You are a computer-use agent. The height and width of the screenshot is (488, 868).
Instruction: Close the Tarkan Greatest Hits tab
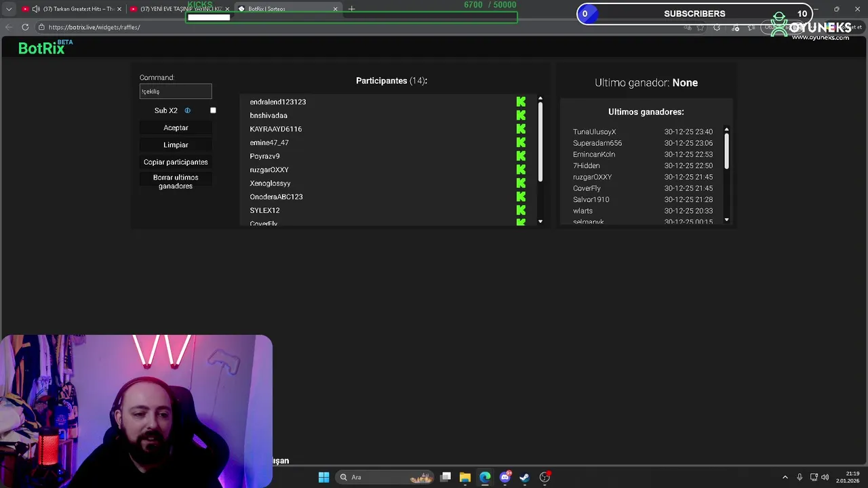(119, 9)
